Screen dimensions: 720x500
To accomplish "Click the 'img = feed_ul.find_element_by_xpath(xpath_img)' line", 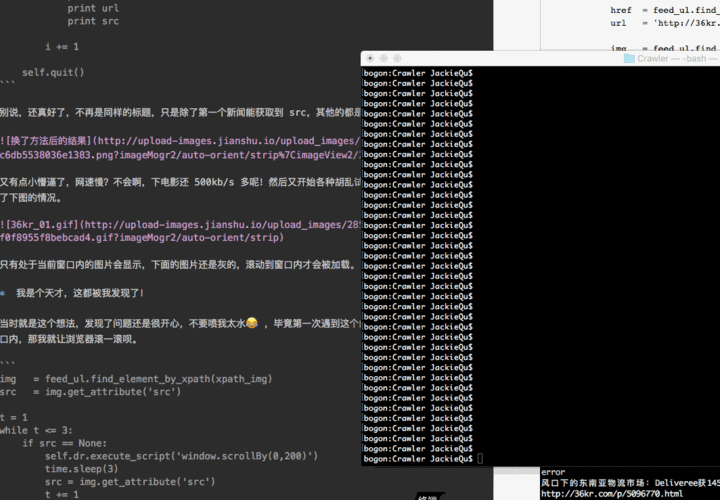I will tap(136, 379).
